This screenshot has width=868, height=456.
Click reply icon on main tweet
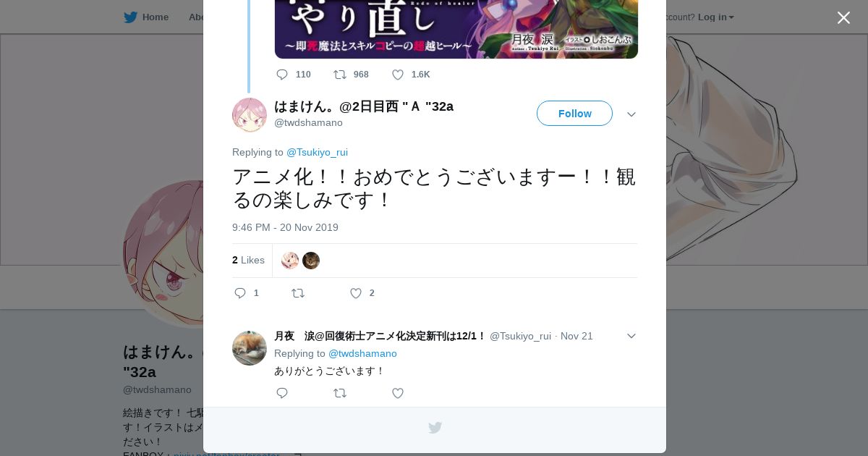(x=241, y=293)
